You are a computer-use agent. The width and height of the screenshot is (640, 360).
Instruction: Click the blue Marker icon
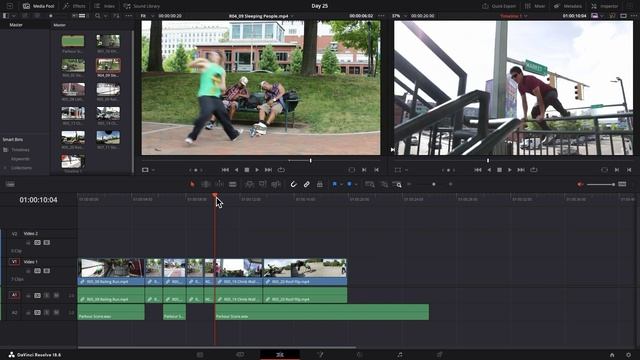(349, 184)
